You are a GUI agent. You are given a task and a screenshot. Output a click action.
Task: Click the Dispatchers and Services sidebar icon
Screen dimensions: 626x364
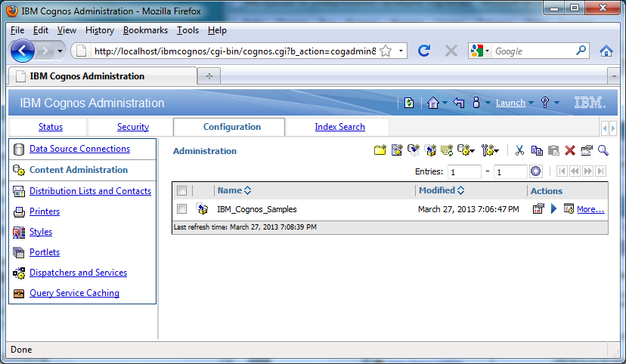[19, 273]
